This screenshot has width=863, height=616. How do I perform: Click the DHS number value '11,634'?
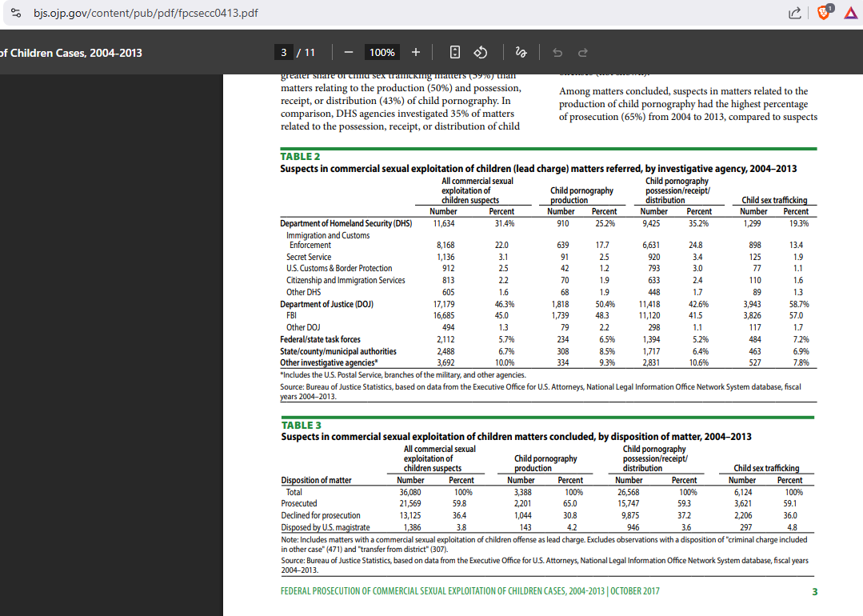coord(444,223)
